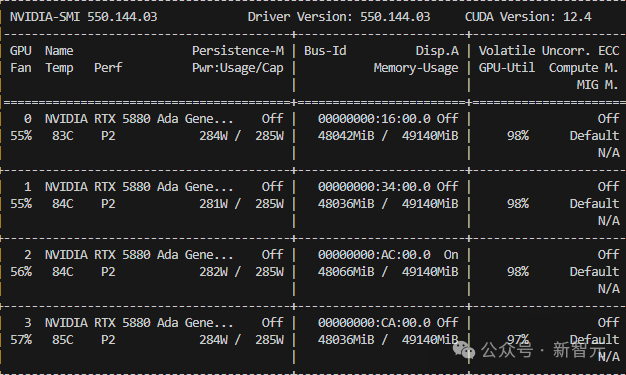Click GPU 3's bus id 00000000:CA:00.0
The image size is (626, 375).
374,322
